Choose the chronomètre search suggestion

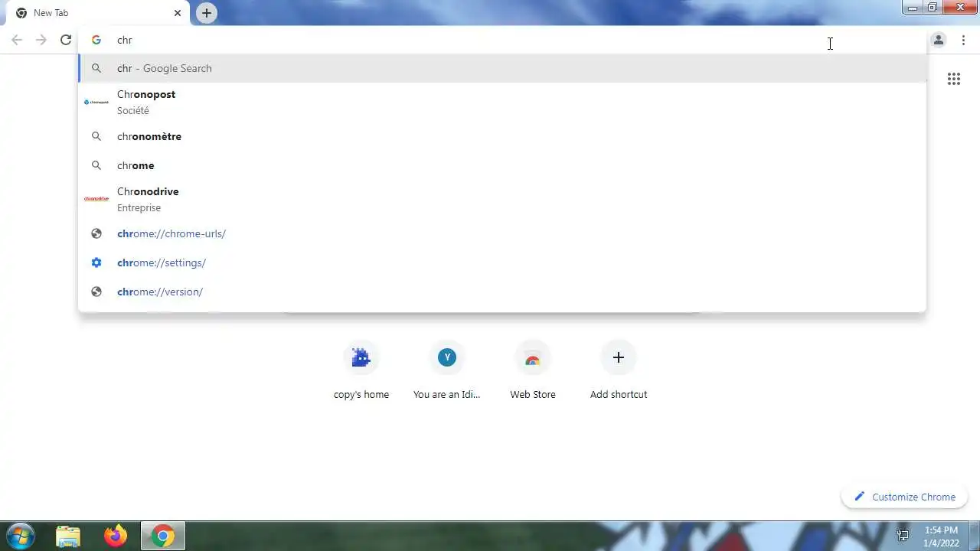[502, 136]
